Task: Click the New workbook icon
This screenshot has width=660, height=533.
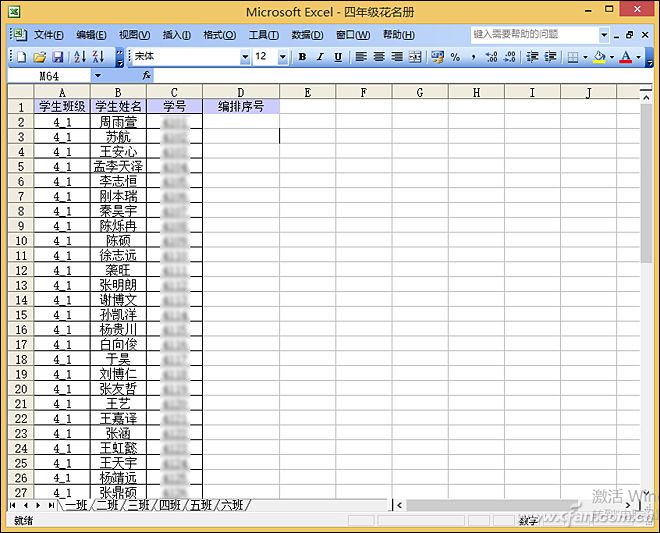Action: [21, 57]
